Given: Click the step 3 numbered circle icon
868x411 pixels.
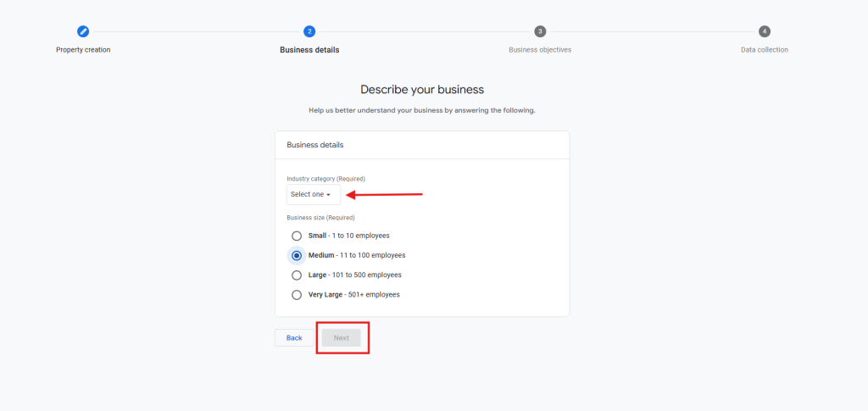Looking at the screenshot, I should tap(540, 31).
